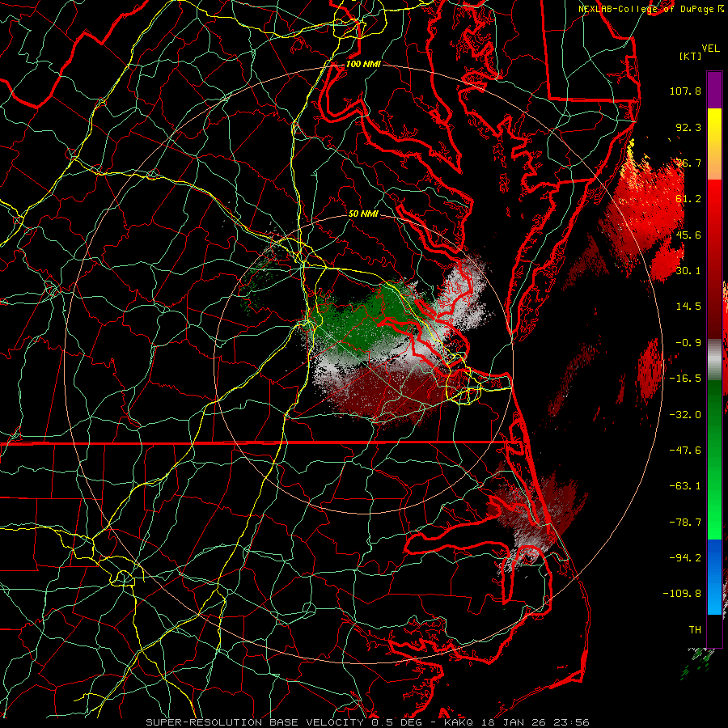Screen dimensions: 728x728
Task: Select the -16.5 scale value
Action: (x=685, y=379)
